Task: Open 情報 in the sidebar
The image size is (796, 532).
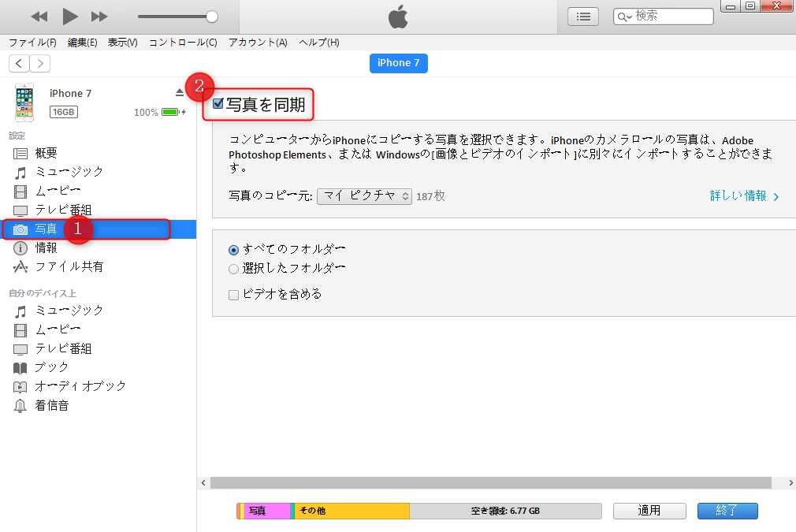Action: tap(46, 247)
